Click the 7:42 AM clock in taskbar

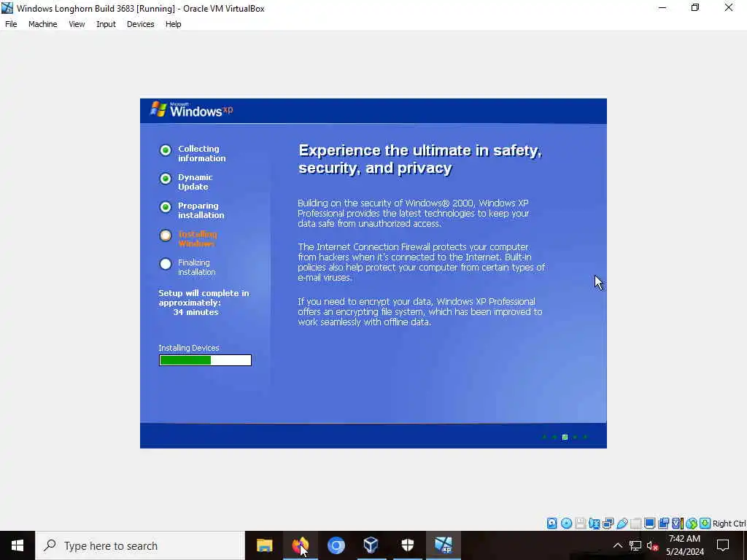[684, 539]
